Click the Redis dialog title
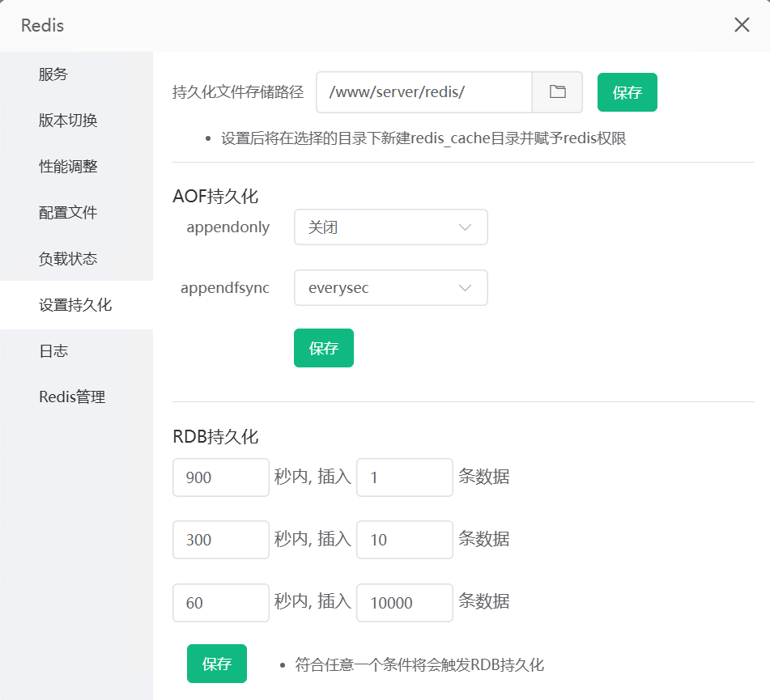The width and height of the screenshot is (770, 700). [42, 25]
